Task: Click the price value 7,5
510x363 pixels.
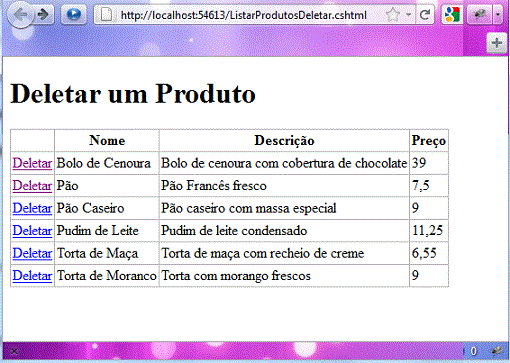Action: point(421,186)
